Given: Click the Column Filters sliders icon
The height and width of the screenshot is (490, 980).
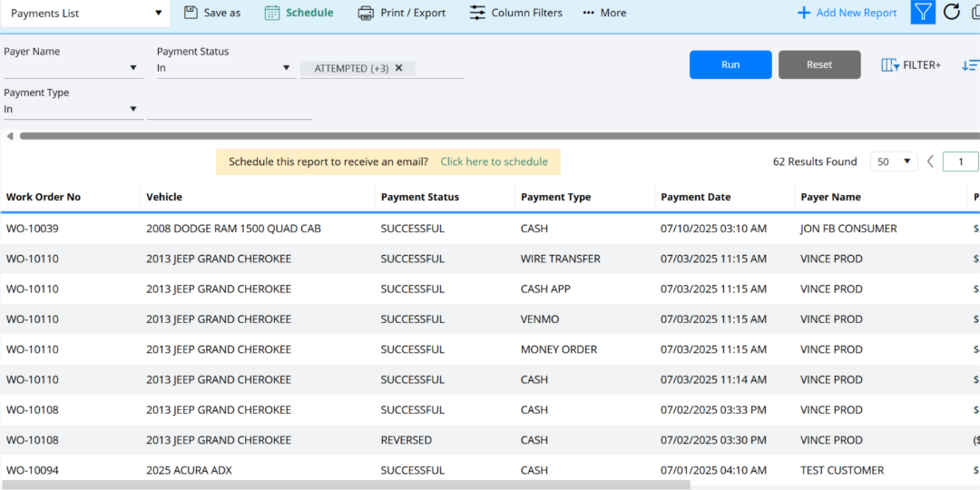Looking at the screenshot, I should 477,13.
